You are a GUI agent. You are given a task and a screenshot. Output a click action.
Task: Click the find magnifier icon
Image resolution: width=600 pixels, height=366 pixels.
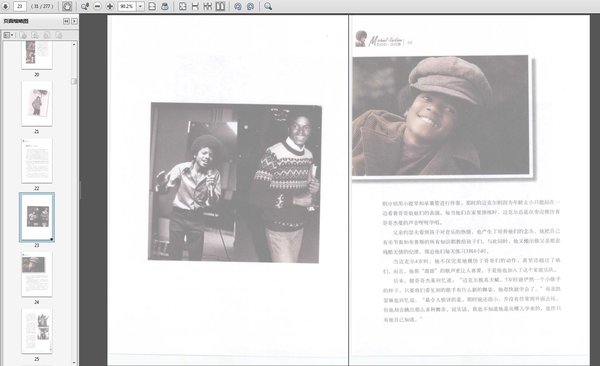tap(268, 6)
